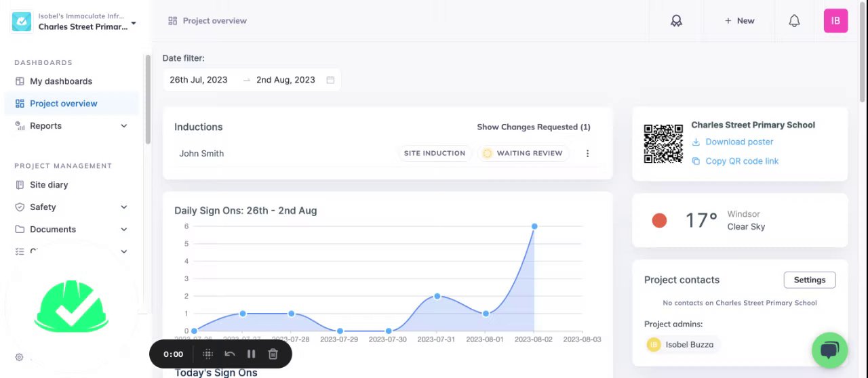Click the trash icon on recording bar
The height and width of the screenshot is (378, 868).
273,354
